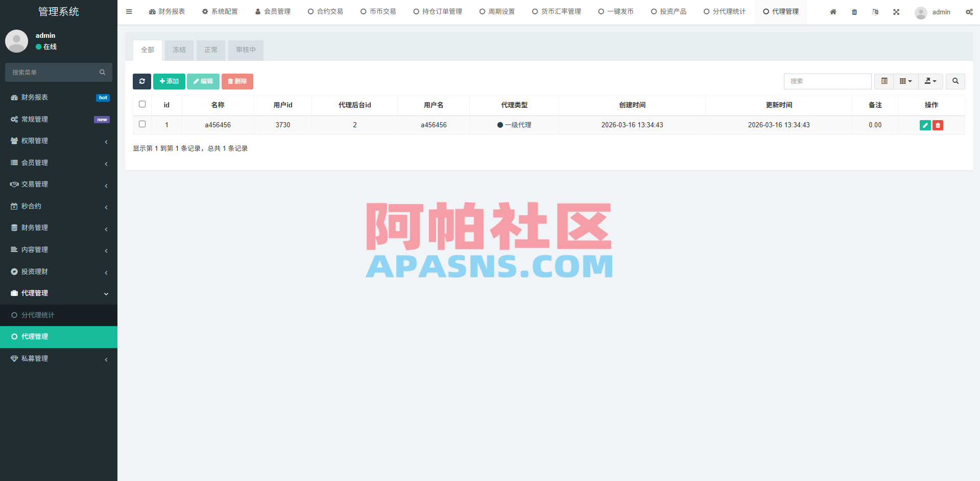The image size is (980, 481).
Task: Collapse 代理管理 parent menu in sidebar
Action: (59, 293)
